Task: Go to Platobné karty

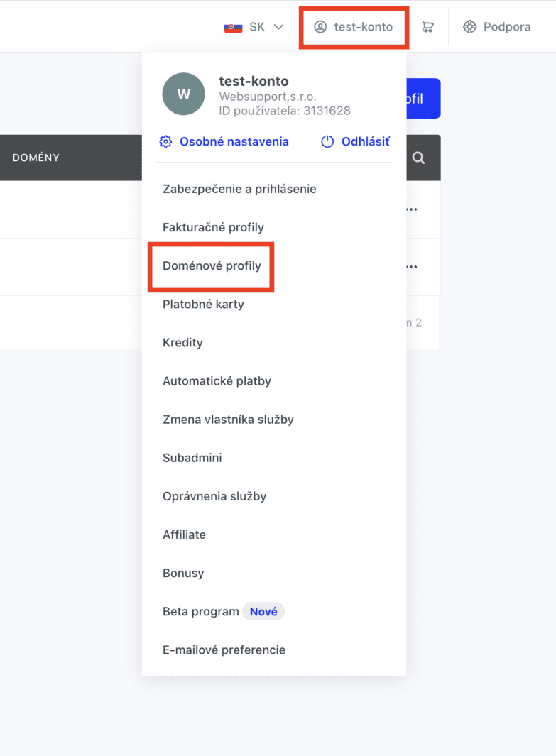Action: tap(203, 305)
